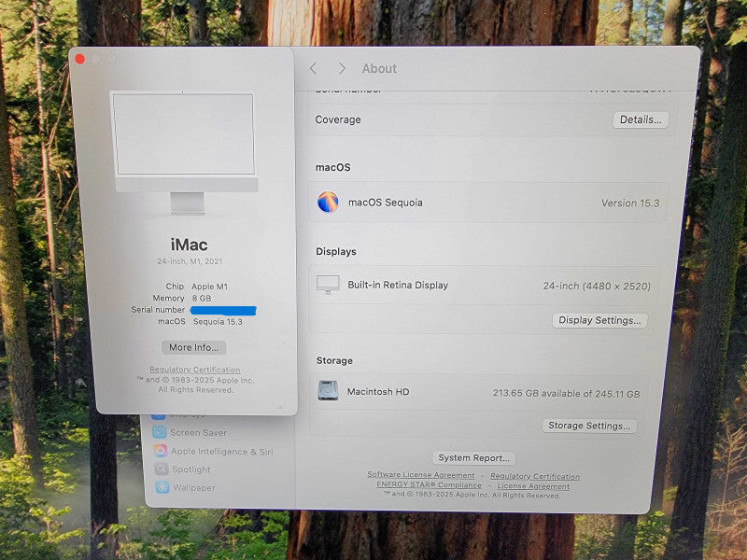Click the iMac title text
The image size is (747, 560).
(190, 245)
